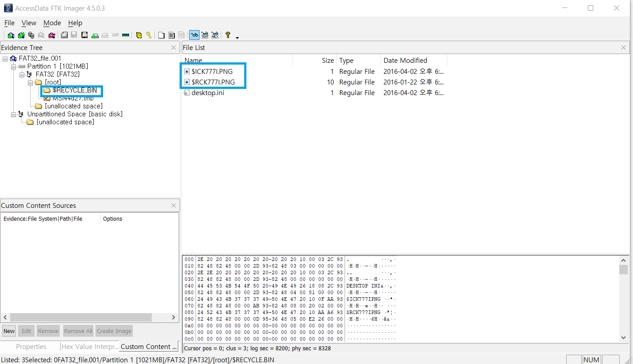Click the New button in Custom Content
This screenshot has width=633, height=364.
[x=9, y=331]
